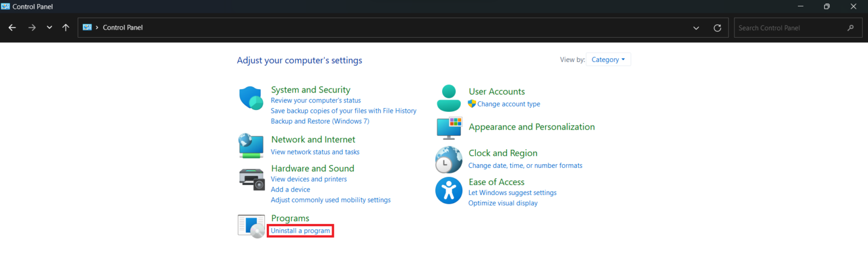This screenshot has height=276, width=868.
Task: Click Change account type link
Action: tap(509, 104)
